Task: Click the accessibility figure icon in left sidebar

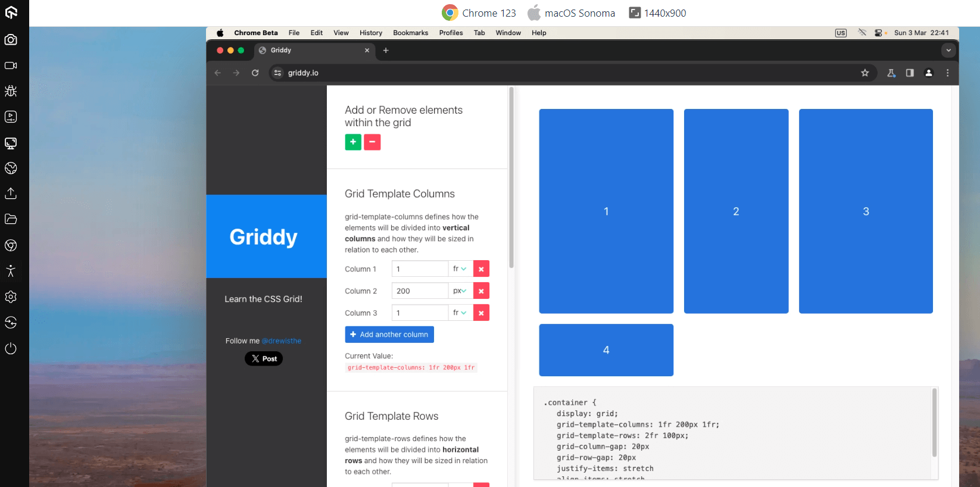Action: [11, 271]
